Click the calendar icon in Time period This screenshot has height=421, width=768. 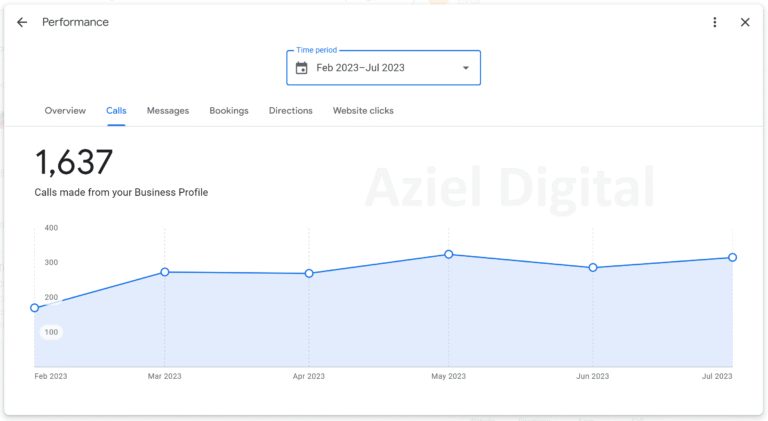[x=301, y=68]
